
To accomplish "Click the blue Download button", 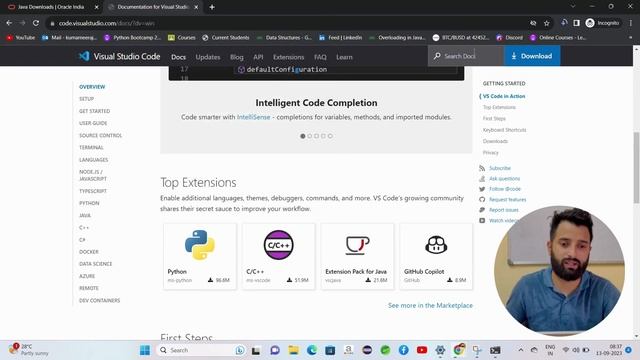I will pyautogui.click(x=532, y=56).
